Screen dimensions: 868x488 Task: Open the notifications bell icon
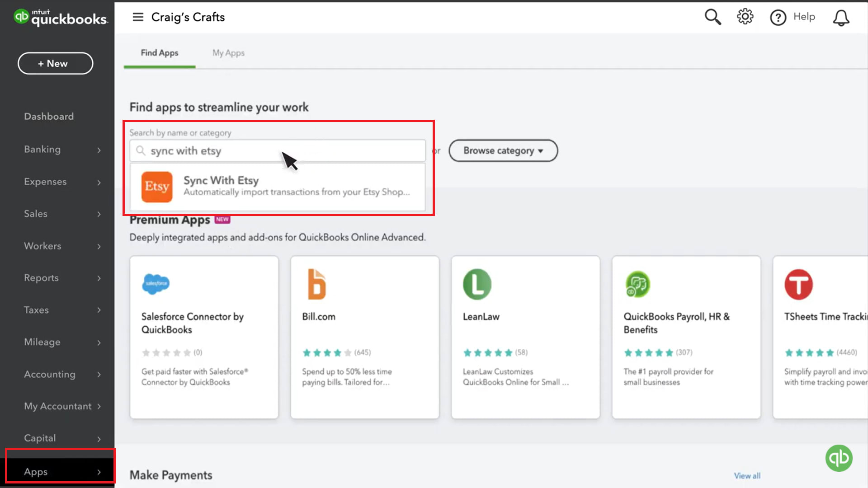point(841,18)
